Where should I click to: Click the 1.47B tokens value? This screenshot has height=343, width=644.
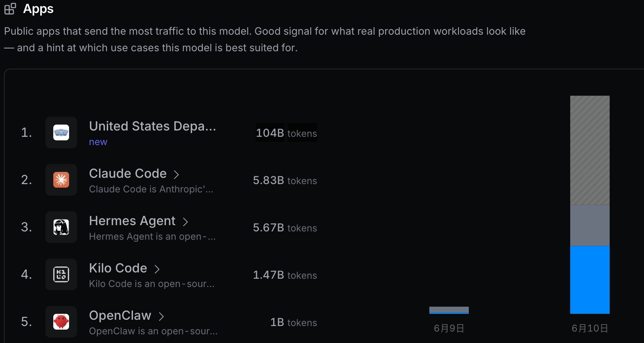pos(285,275)
